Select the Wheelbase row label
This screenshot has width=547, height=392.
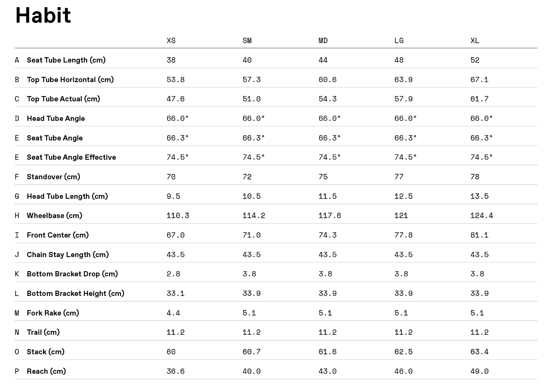[54, 216]
